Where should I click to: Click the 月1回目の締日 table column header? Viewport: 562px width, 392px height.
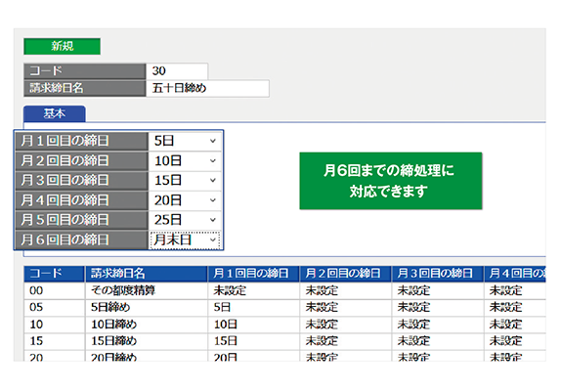pyautogui.click(x=253, y=274)
